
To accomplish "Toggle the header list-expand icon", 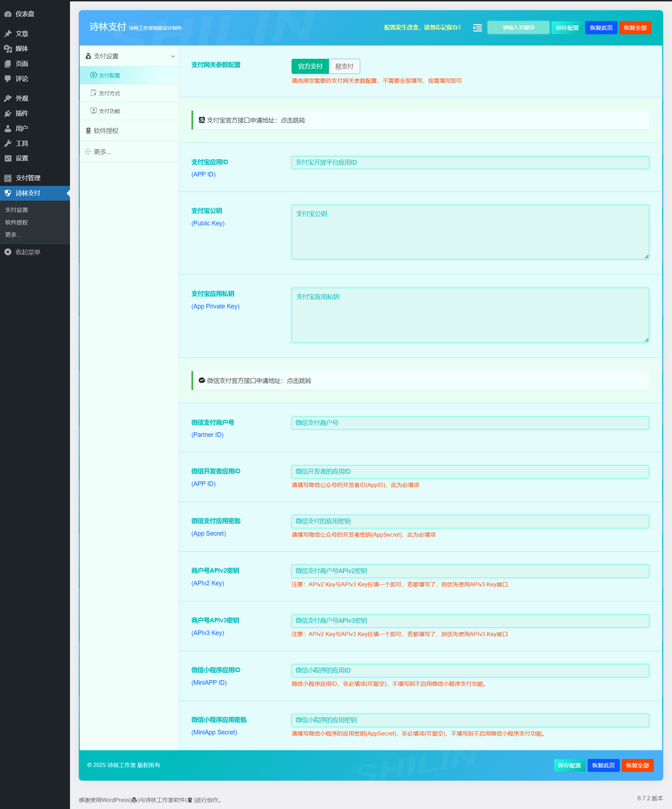I will coord(477,28).
